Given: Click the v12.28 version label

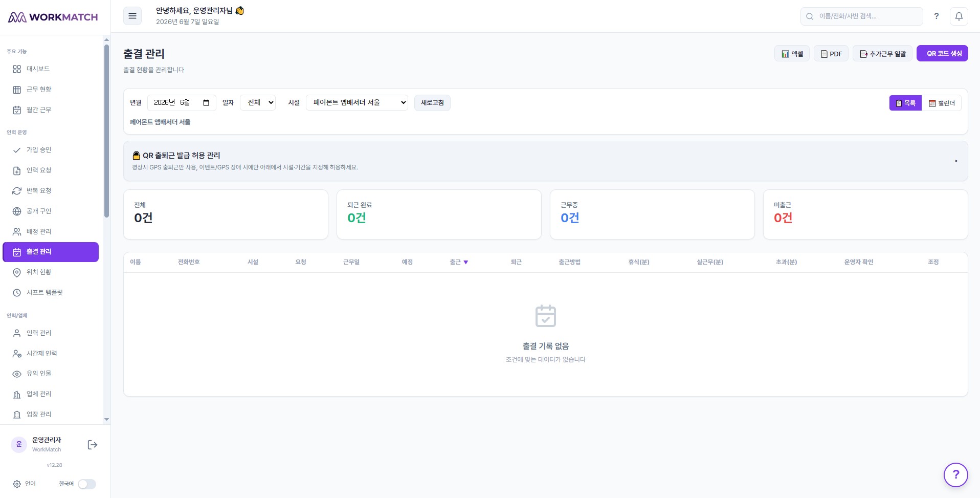Looking at the screenshot, I should click(54, 465).
